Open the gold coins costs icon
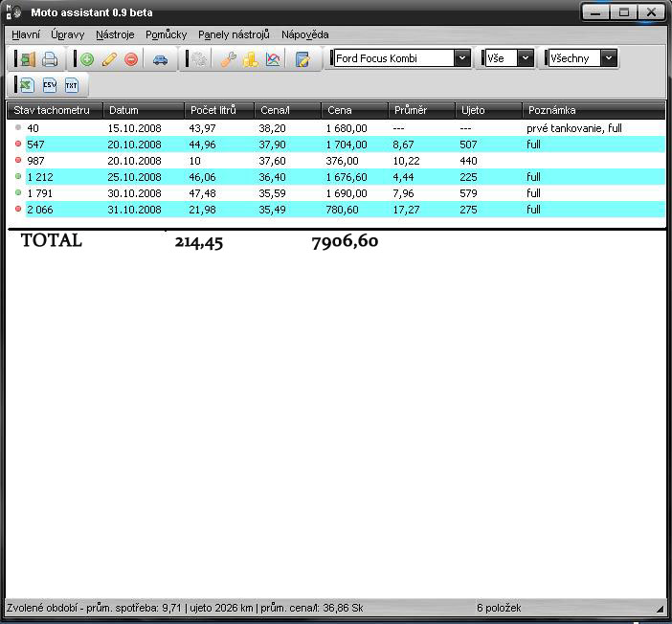This screenshot has width=672, height=624. [250, 59]
